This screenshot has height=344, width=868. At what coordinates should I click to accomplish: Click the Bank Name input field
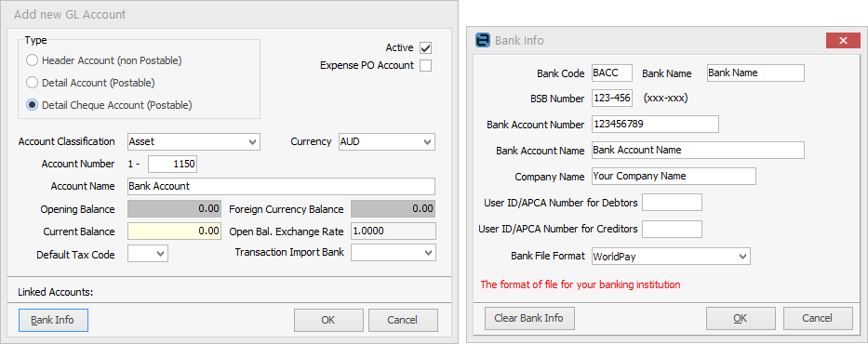pyautogui.click(x=755, y=73)
